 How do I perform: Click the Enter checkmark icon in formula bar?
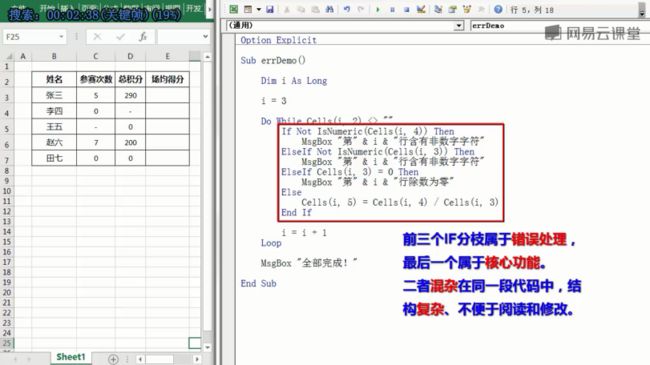point(121,37)
